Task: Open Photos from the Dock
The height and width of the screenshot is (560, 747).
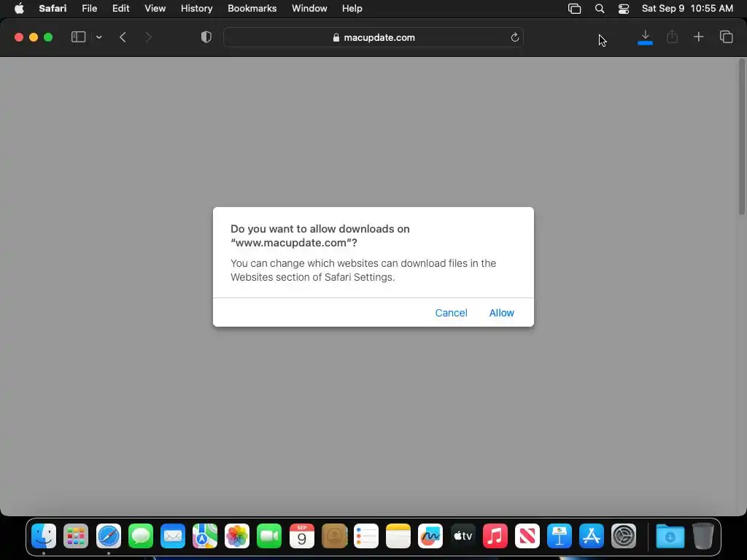Action: coord(237,536)
